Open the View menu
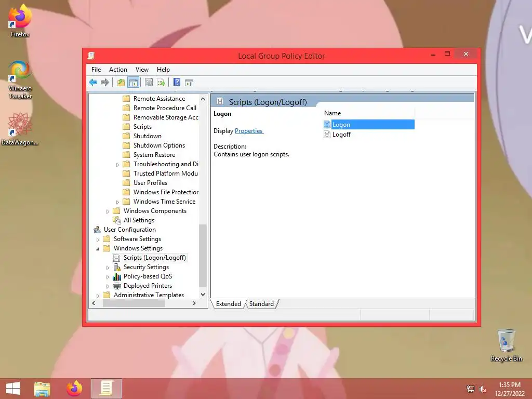Image resolution: width=532 pixels, height=399 pixels. pyautogui.click(x=142, y=70)
